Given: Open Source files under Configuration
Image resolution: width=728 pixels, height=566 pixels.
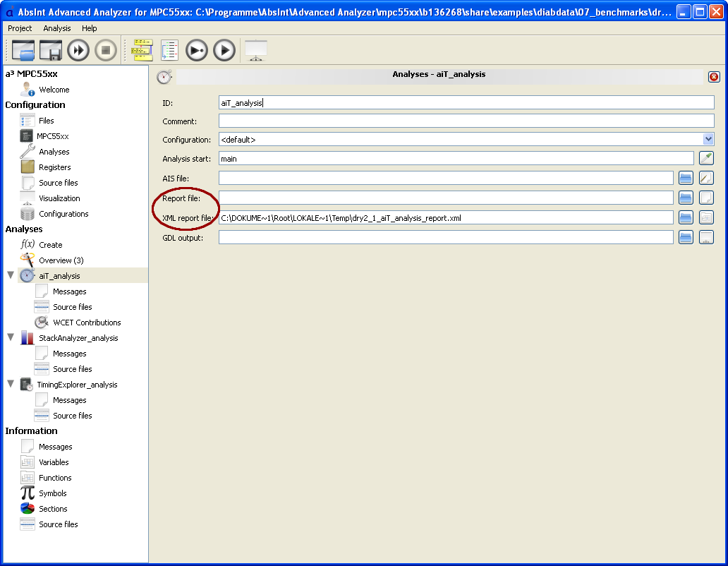Looking at the screenshot, I should point(49,183).
